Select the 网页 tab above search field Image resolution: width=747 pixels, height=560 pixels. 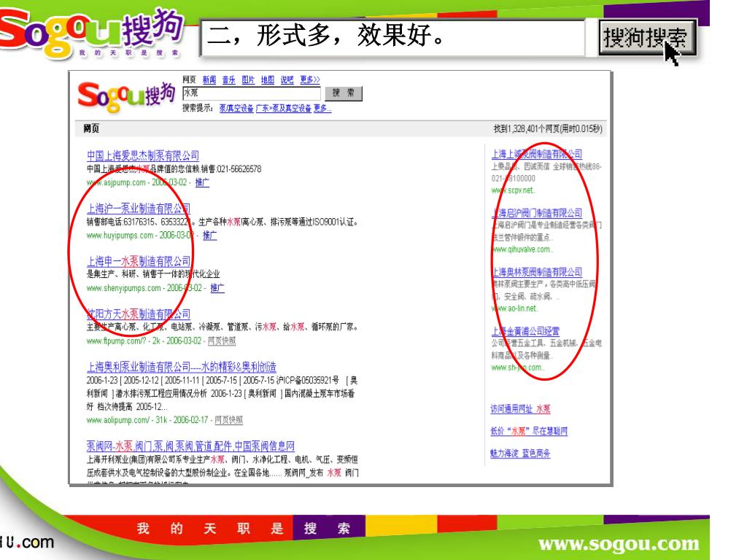click(x=189, y=79)
